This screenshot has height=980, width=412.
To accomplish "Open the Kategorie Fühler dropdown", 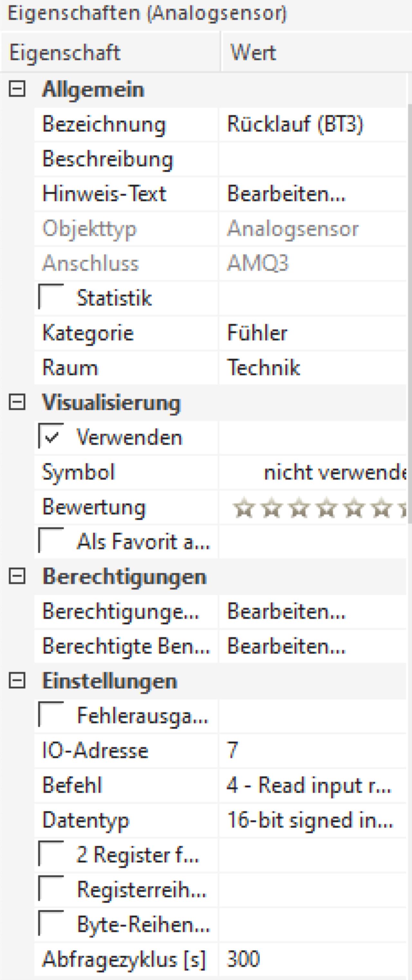I will [x=313, y=333].
